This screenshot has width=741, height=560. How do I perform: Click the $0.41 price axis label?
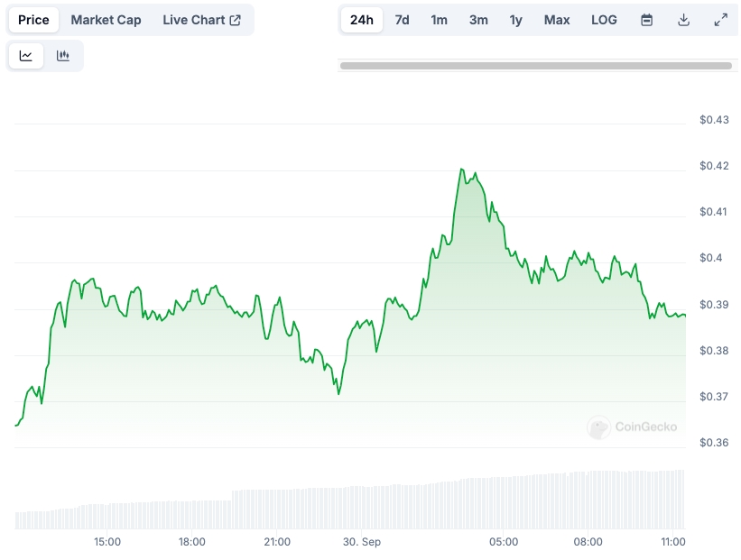(x=713, y=212)
